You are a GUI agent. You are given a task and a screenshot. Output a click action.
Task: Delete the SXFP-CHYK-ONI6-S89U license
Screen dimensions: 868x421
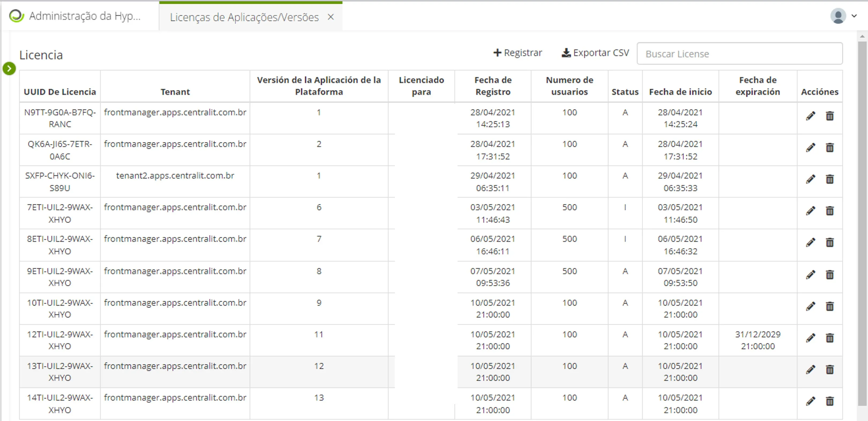[830, 179]
